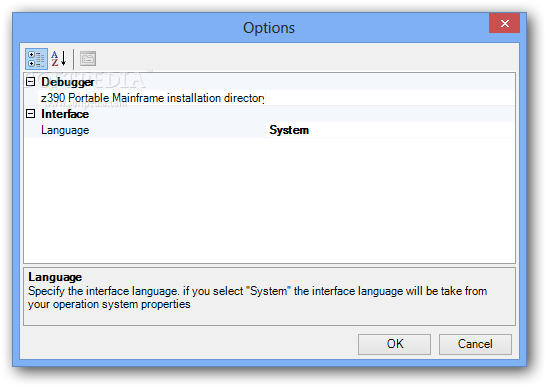
Task: Click the column divider beside the System value
Action: point(266,130)
